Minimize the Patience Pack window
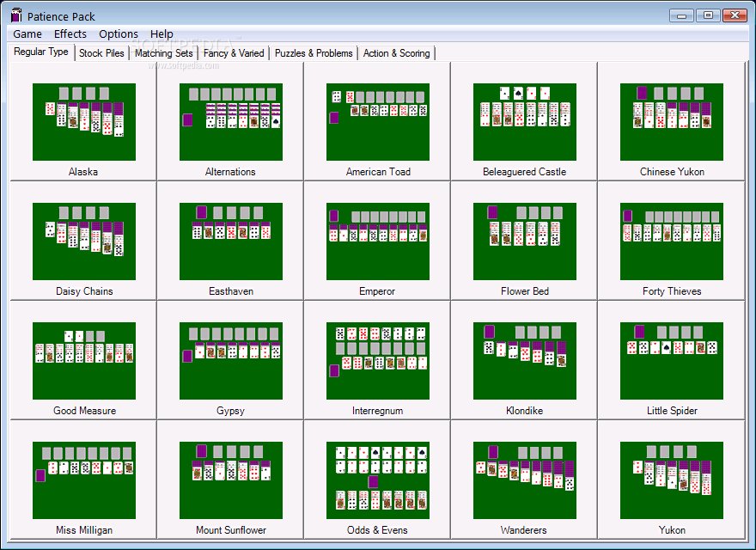The width and height of the screenshot is (756, 550). 682,15
